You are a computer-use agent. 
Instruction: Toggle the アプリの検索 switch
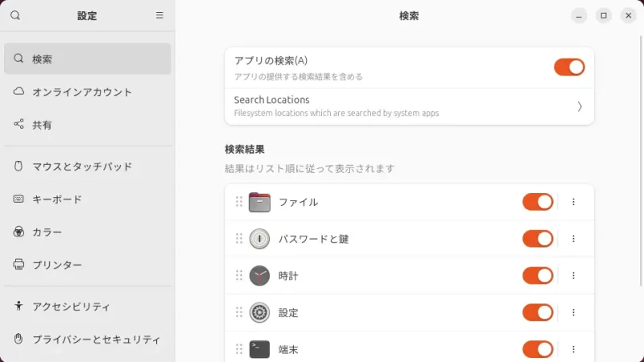pos(569,68)
